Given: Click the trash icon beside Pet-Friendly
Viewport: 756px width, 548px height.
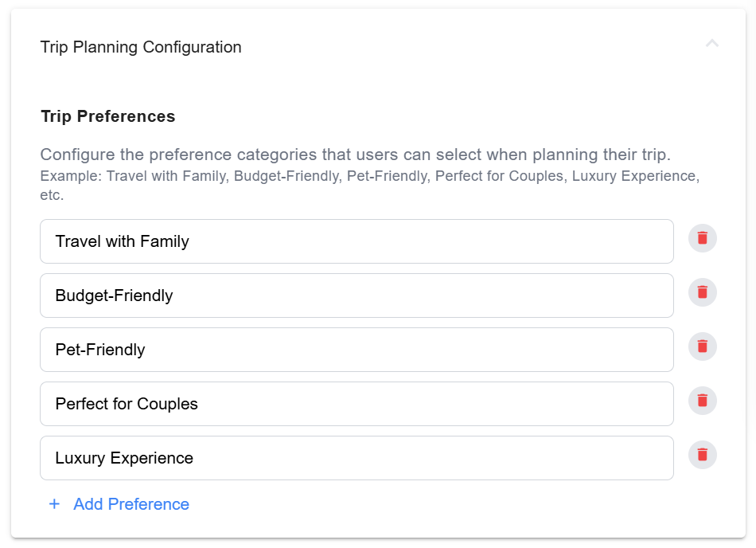Looking at the screenshot, I should (702, 346).
